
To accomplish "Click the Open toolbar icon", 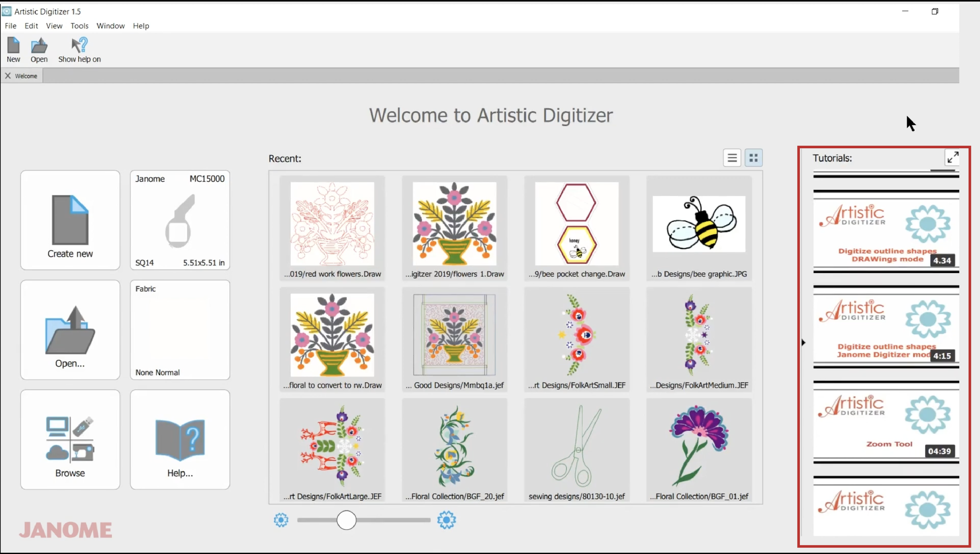I will tap(39, 50).
